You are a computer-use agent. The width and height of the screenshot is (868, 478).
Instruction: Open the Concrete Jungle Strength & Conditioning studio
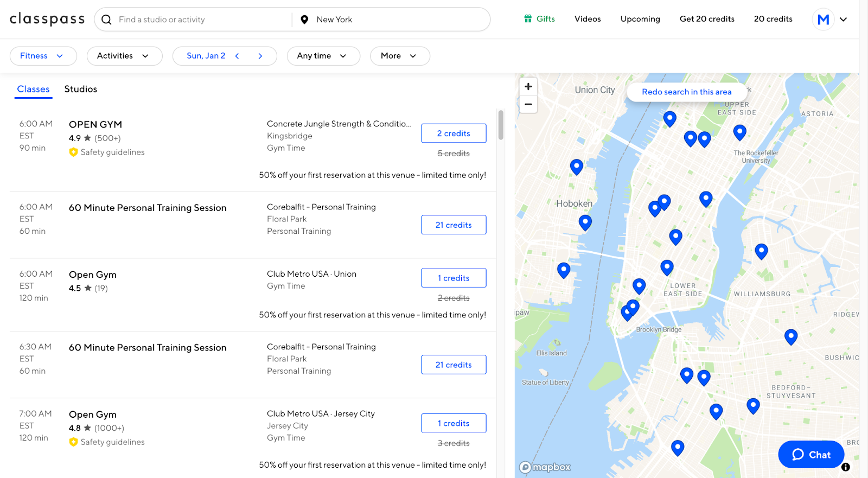(x=339, y=124)
